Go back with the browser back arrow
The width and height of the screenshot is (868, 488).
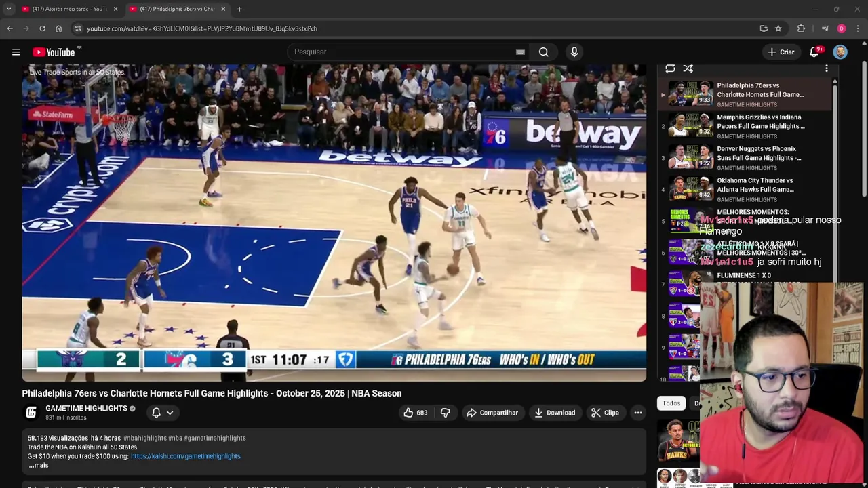9,28
